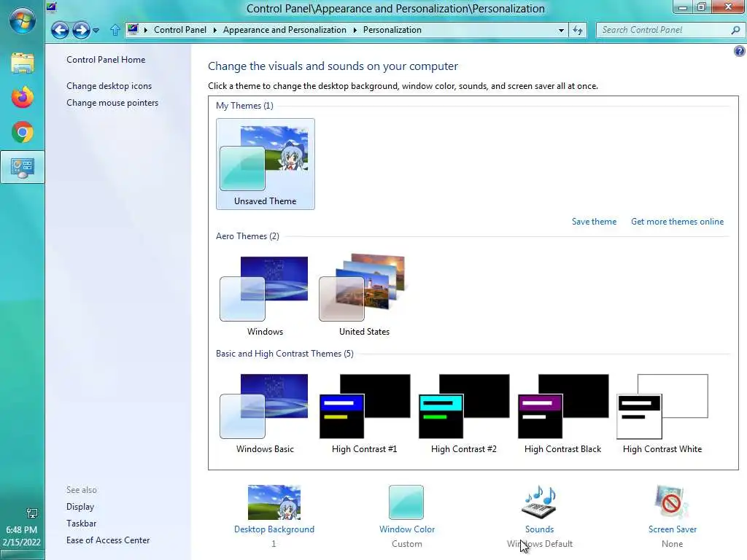The width and height of the screenshot is (747, 560).
Task: Click the Desktop Background link text
Action: [x=274, y=529]
